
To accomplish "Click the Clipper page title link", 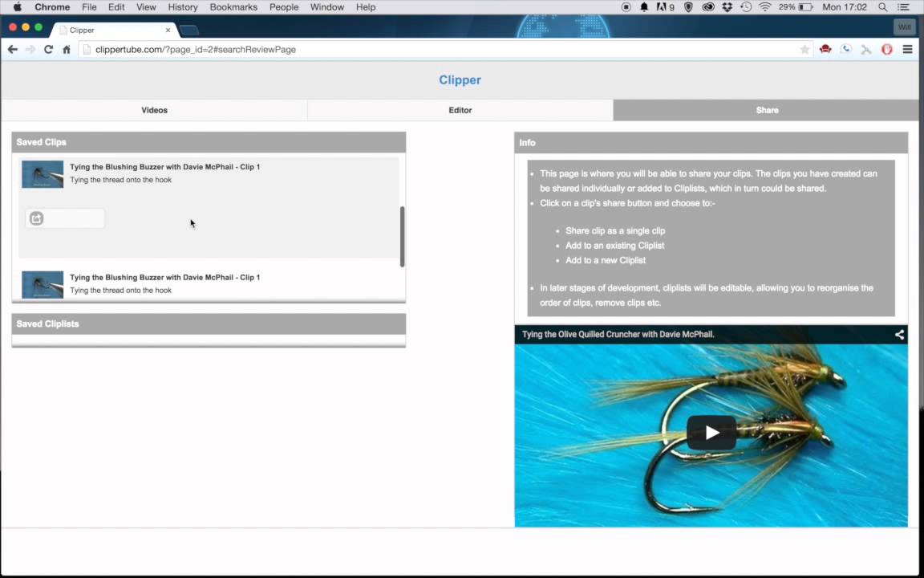I will [x=460, y=80].
